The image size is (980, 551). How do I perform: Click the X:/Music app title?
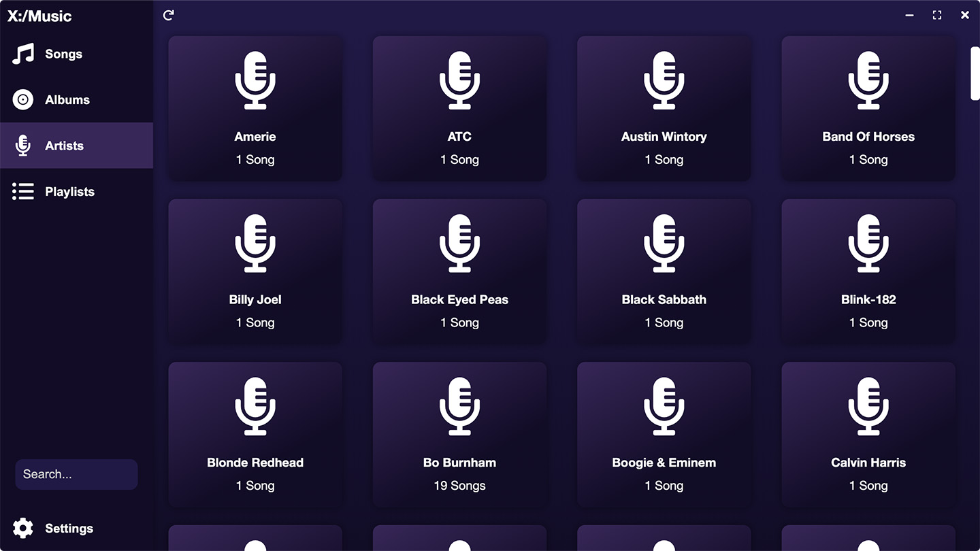pyautogui.click(x=39, y=16)
